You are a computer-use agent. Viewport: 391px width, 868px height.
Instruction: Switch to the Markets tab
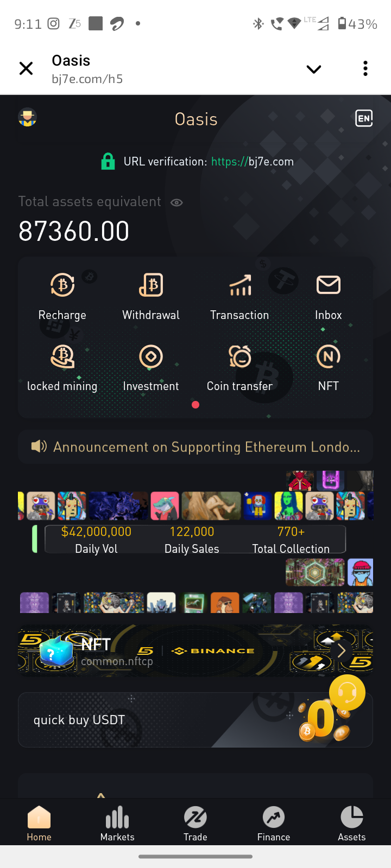pyautogui.click(x=117, y=823)
